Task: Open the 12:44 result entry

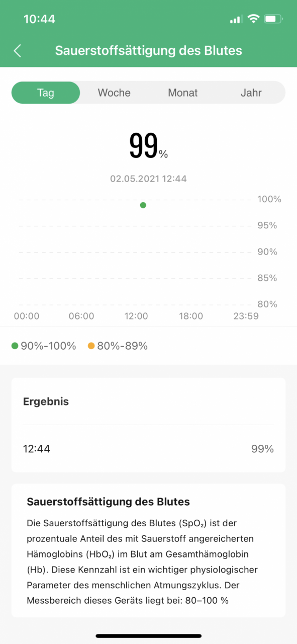Action: [148, 449]
